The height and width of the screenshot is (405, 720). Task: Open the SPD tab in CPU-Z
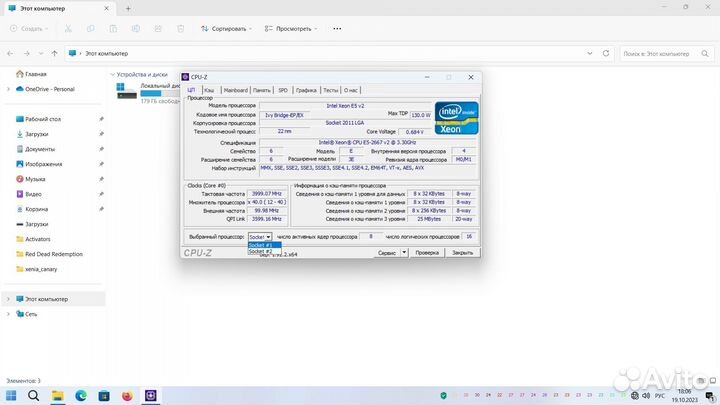(283, 90)
